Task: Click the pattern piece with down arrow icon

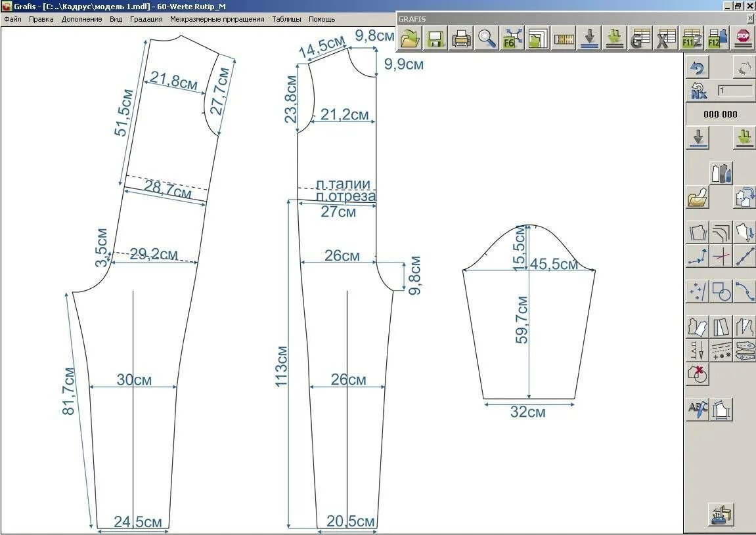Action: tap(744, 232)
